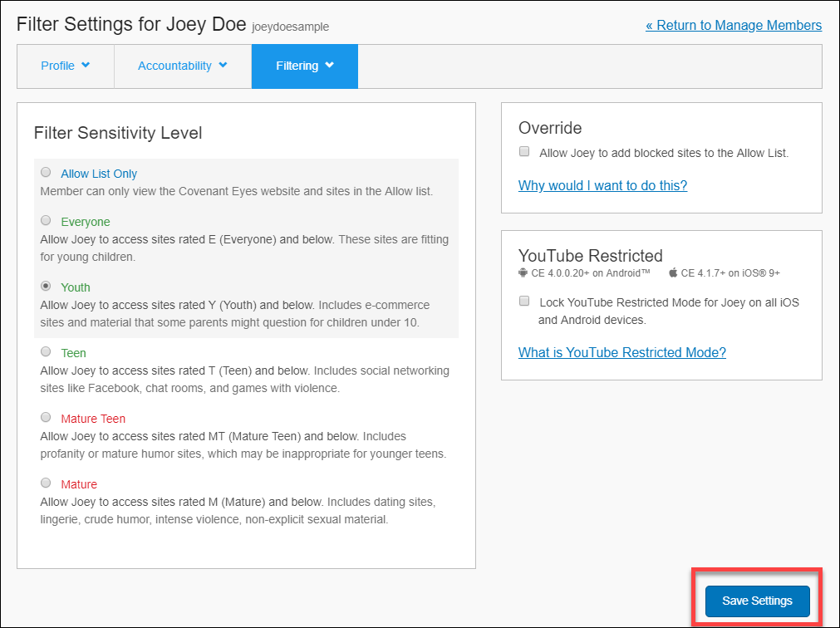Open Why would I want to do this link

[x=602, y=186]
